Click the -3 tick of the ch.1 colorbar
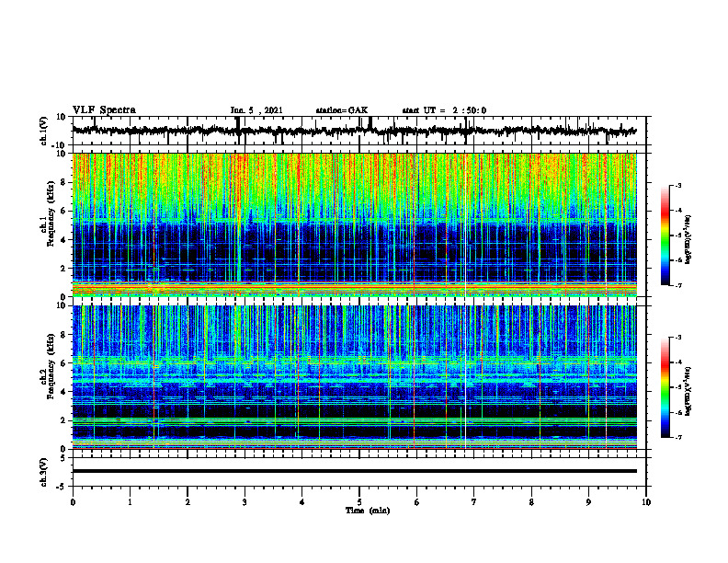 [678, 186]
